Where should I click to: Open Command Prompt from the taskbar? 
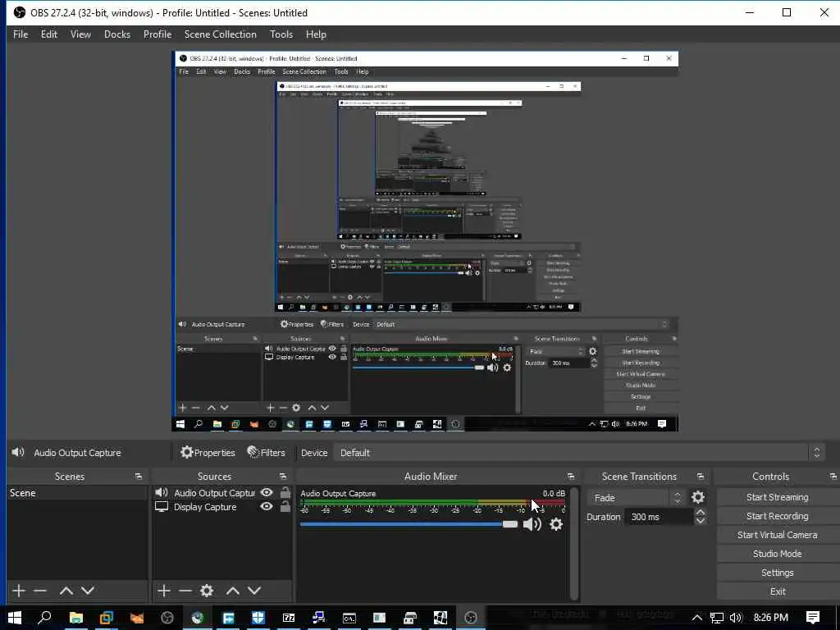pyautogui.click(x=349, y=618)
